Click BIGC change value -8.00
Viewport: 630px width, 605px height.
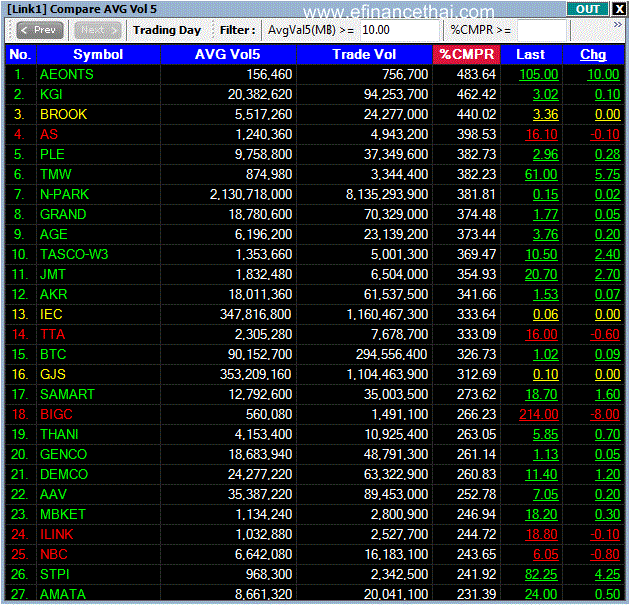[x=605, y=414]
